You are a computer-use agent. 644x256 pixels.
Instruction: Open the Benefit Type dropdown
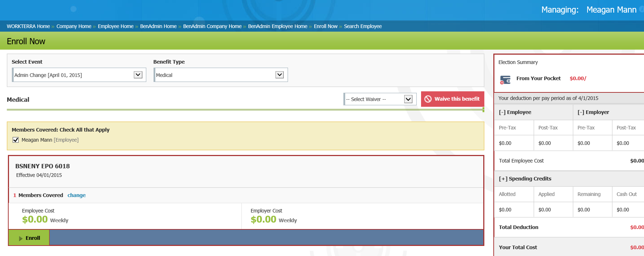coord(279,75)
